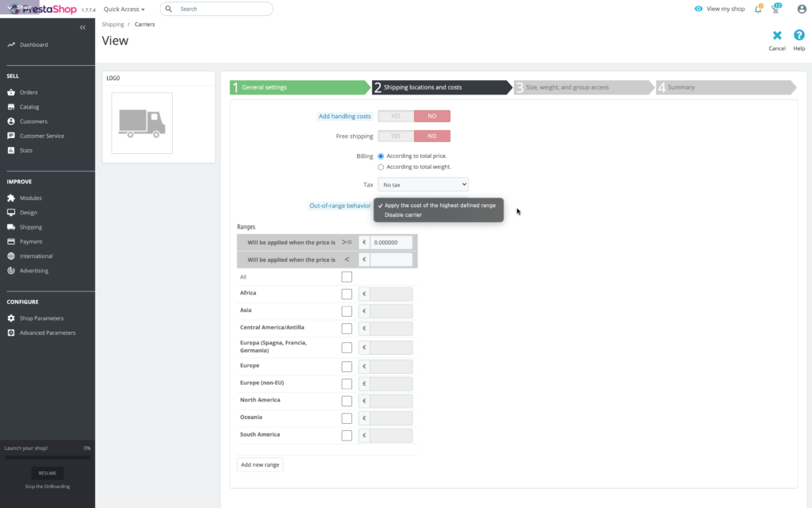Image resolution: width=812 pixels, height=508 pixels.
Task: Go to General settings step
Action: tap(301, 87)
